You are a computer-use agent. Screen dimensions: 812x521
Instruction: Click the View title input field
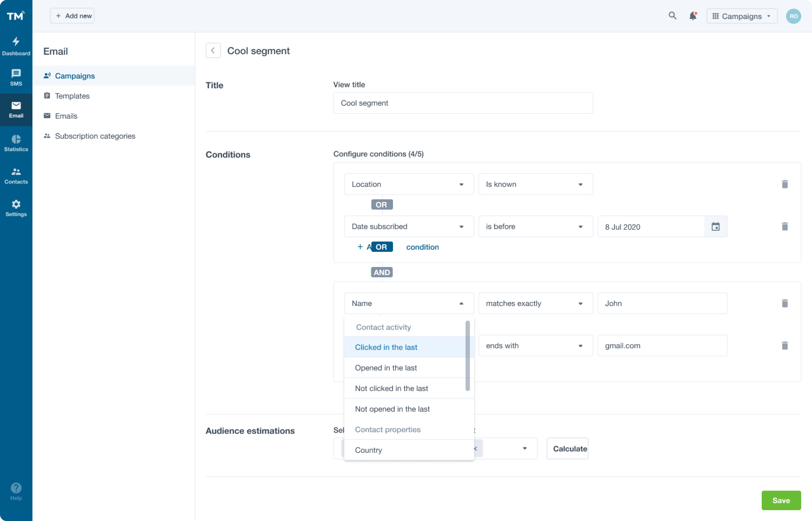tap(463, 103)
